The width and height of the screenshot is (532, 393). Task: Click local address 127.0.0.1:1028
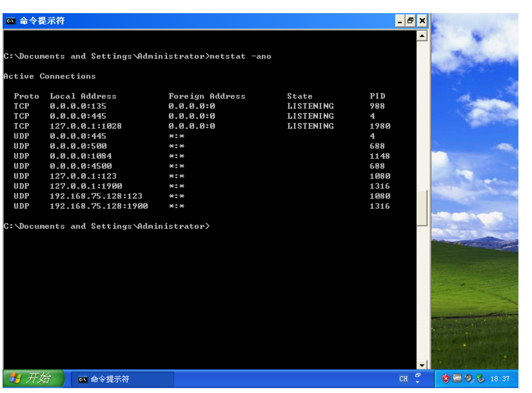(x=86, y=126)
